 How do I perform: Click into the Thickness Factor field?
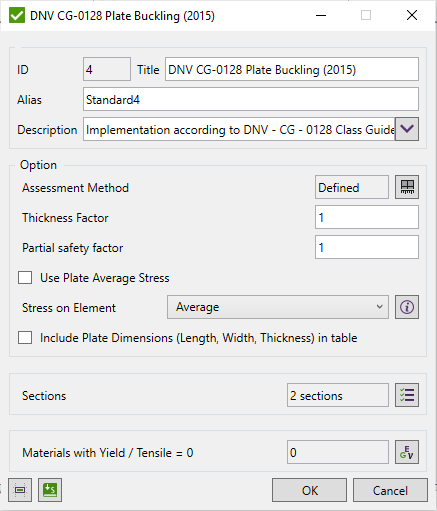click(x=367, y=217)
